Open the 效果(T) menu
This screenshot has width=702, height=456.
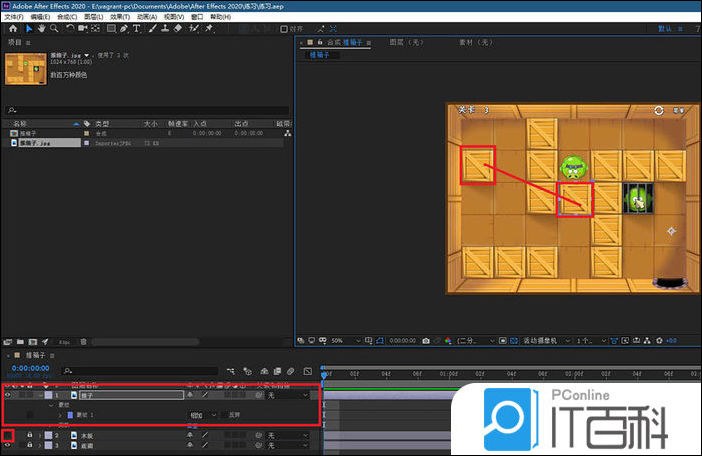[x=119, y=17]
